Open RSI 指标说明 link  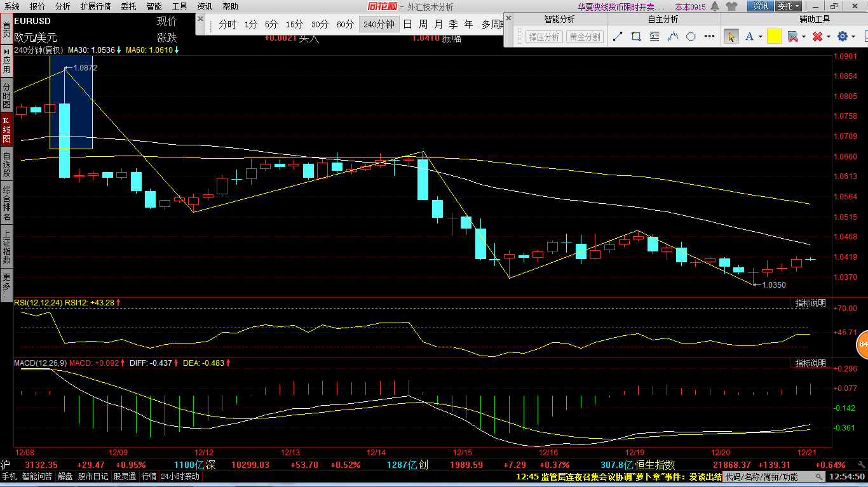click(811, 304)
